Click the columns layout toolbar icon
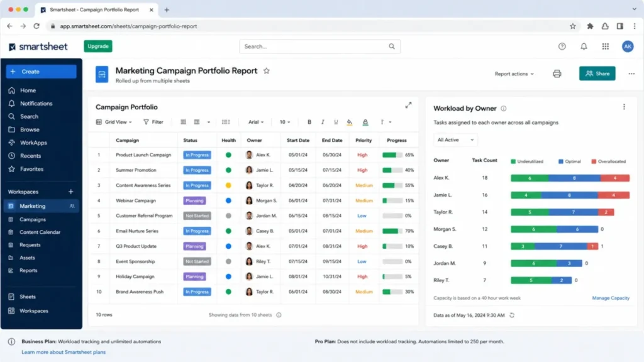Image resolution: width=644 pixels, height=362 pixels. 226,122
